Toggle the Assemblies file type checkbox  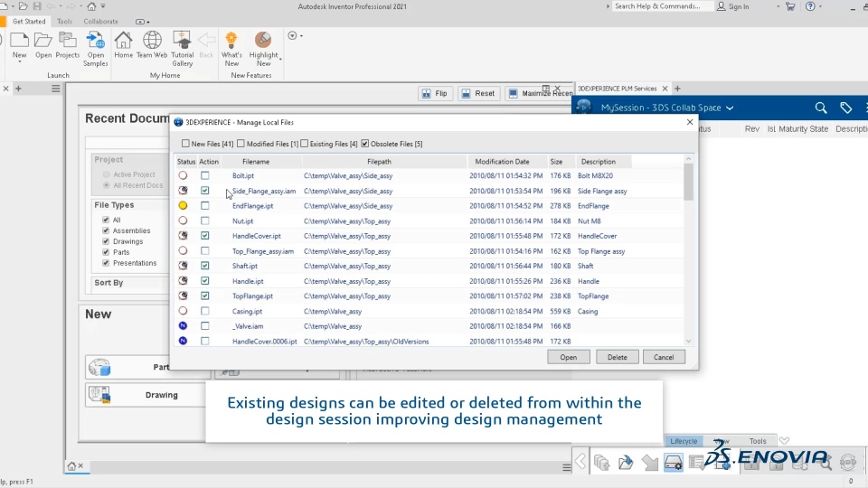[x=106, y=230]
